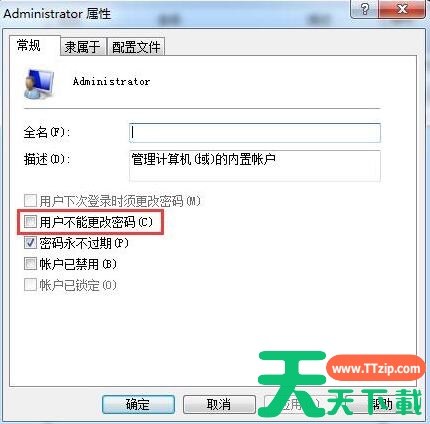The image size is (430, 424).
Task: Close the Administrator 属性 dialog
Action: [402, 9]
